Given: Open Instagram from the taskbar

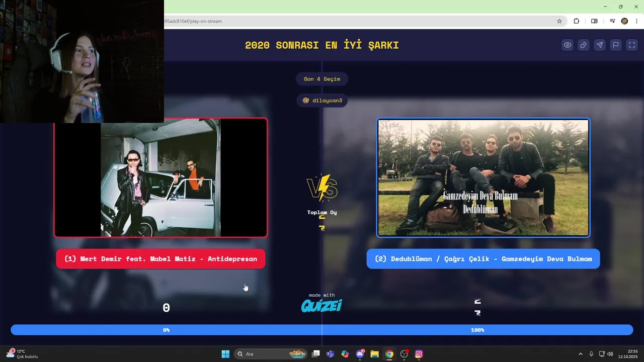Looking at the screenshot, I should 419,354.
